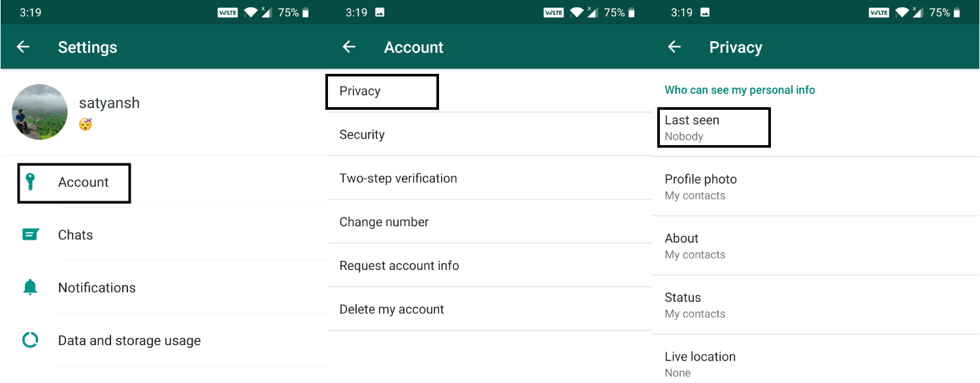Image resolution: width=980 pixels, height=383 pixels.
Task: Tap the sleeping emoji status under satyansh
Action: pyautogui.click(x=85, y=124)
